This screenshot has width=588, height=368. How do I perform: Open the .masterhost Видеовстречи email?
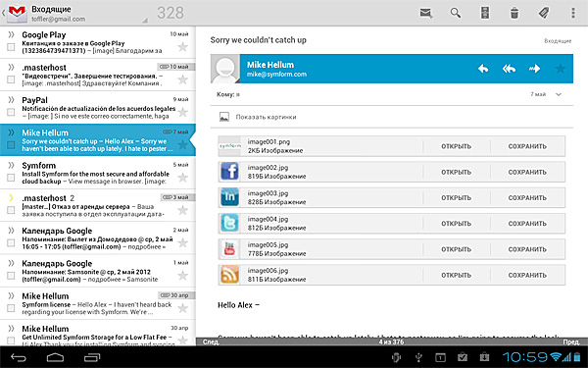click(x=97, y=75)
